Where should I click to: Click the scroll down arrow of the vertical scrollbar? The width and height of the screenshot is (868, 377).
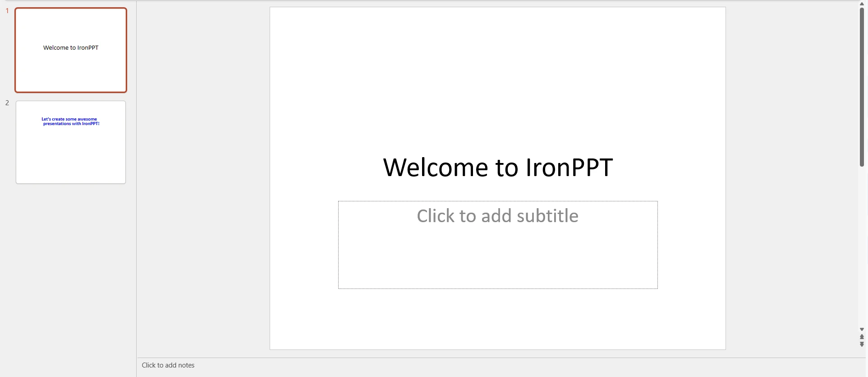[x=862, y=330]
